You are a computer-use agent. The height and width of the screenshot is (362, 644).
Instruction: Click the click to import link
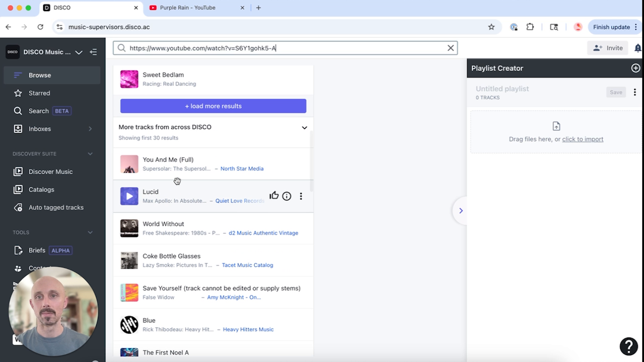click(582, 139)
